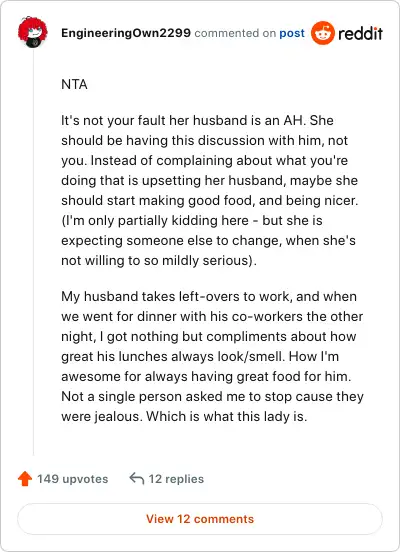Click the sentence 'Which is what this lady is'
This screenshot has width=400, height=552.
[x=227, y=416]
